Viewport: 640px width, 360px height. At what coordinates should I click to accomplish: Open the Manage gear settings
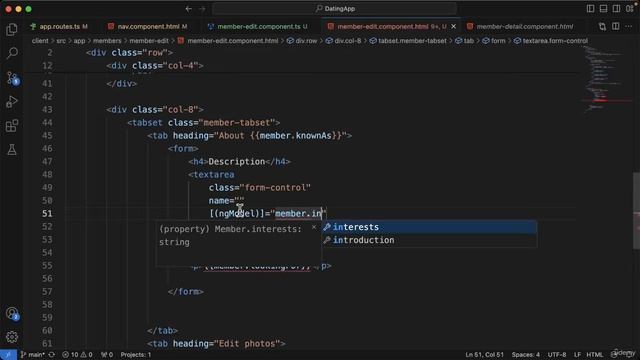pyautogui.click(x=12, y=337)
